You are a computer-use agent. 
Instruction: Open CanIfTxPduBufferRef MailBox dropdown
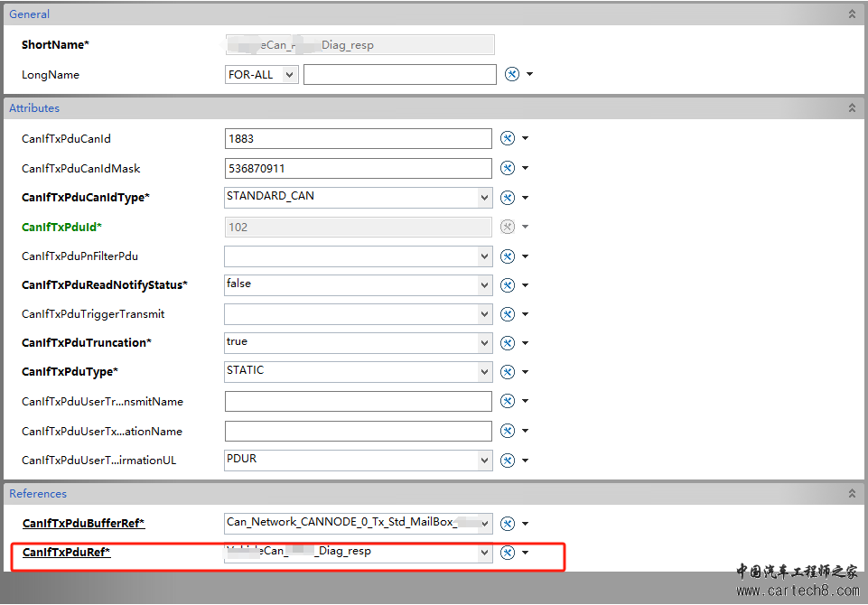coord(484,524)
